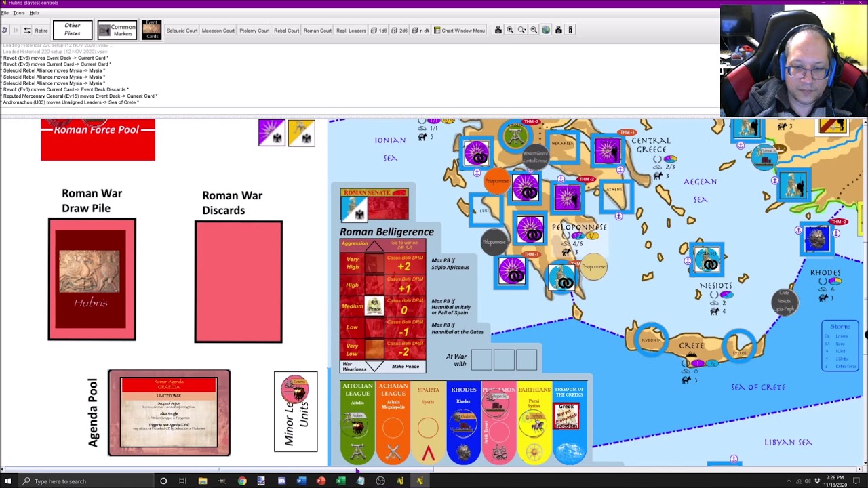Toggle the Repl. Leaders window
Image resolution: width=868 pixels, height=488 pixels.
351,30
